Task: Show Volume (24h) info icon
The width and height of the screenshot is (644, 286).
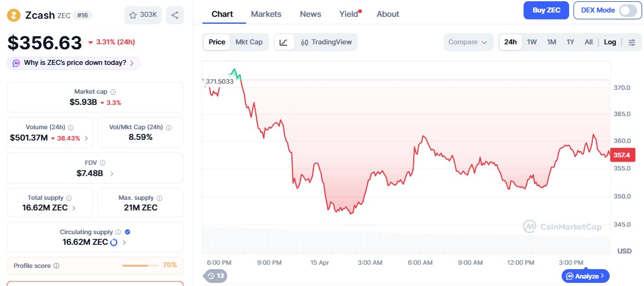Action: pyautogui.click(x=71, y=127)
